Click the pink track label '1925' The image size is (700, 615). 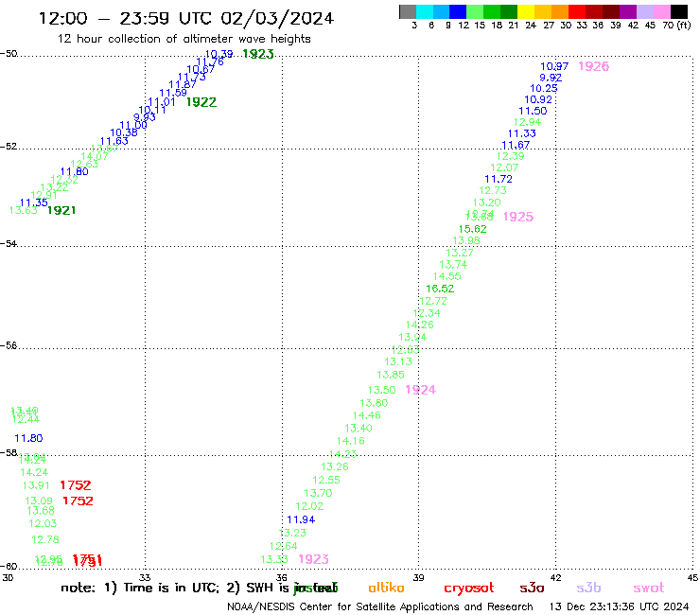point(518,217)
